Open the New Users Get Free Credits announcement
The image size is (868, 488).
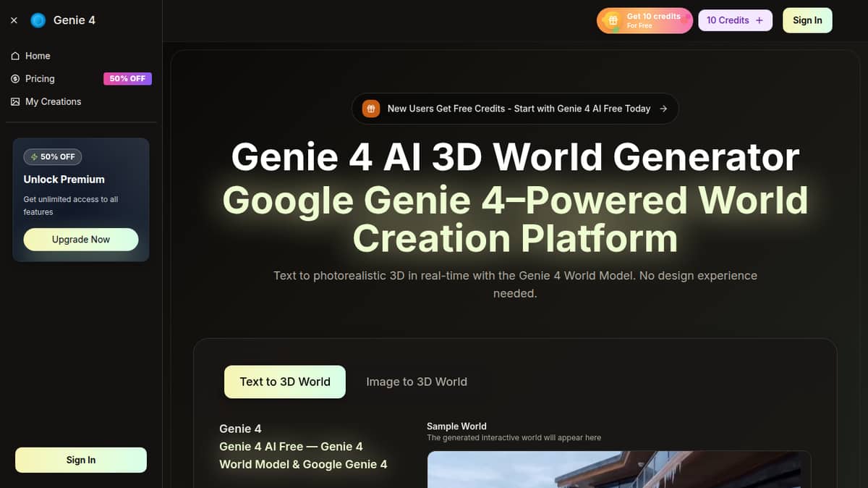pyautogui.click(x=515, y=109)
